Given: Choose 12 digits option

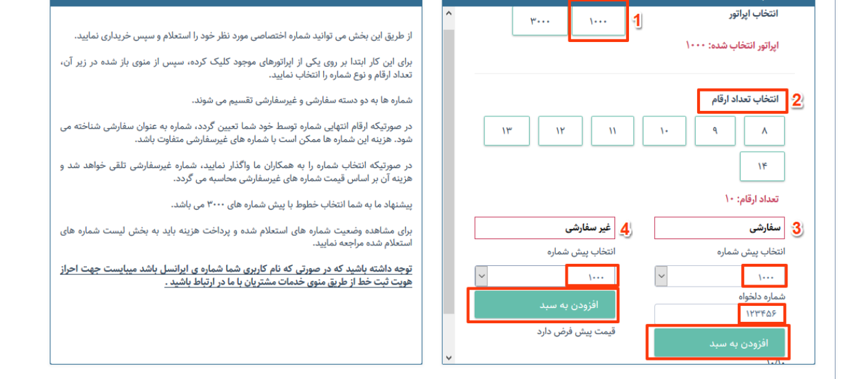Looking at the screenshot, I should 560,131.
